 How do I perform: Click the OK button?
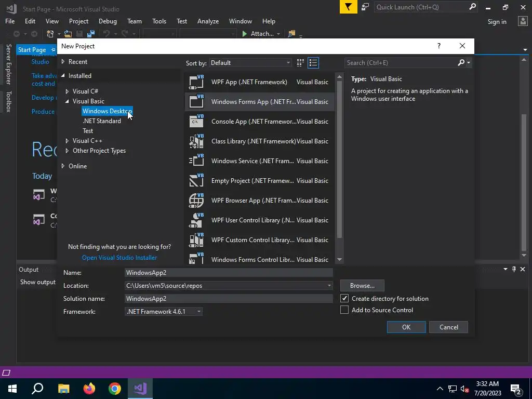point(406,327)
